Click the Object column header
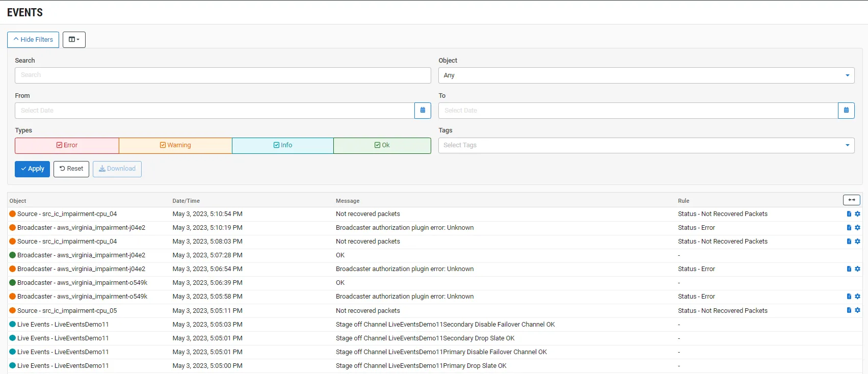Image resolution: width=868 pixels, height=374 pixels. (x=18, y=201)
